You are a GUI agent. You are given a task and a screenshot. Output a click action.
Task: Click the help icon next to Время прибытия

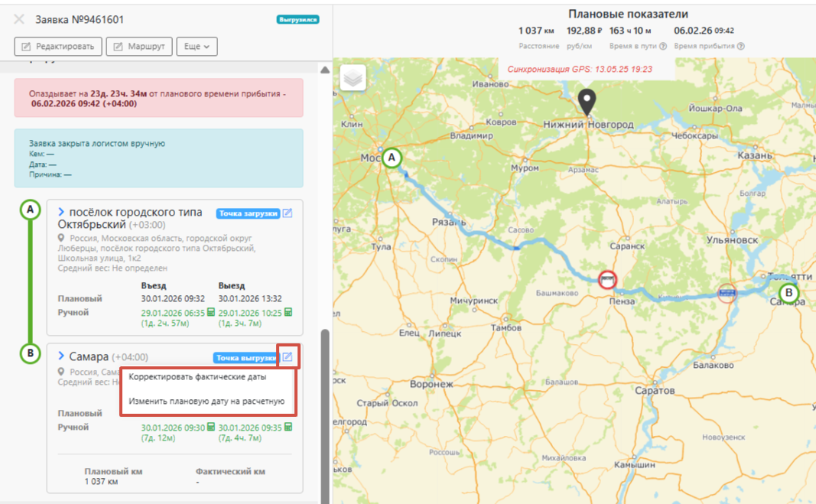[740, 46]
